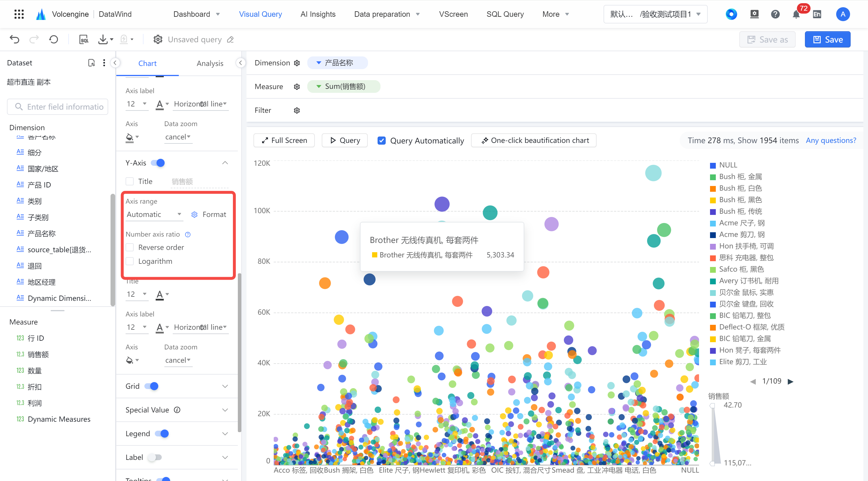Viewport: 868px width, 481px height.
Task: Show Special Value info icon
Action: point(177,410)
